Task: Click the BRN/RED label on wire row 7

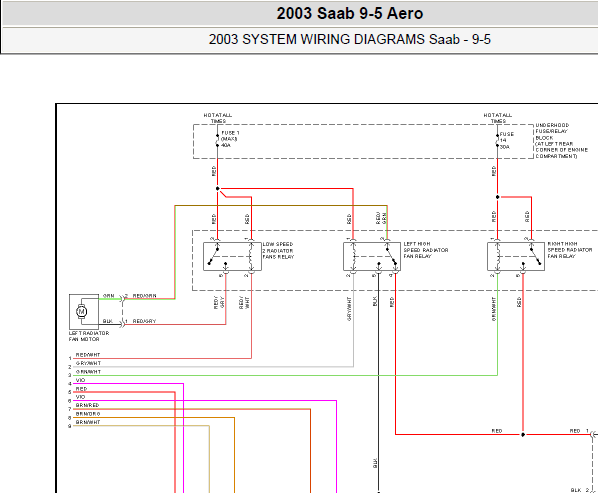Action: 87,405
